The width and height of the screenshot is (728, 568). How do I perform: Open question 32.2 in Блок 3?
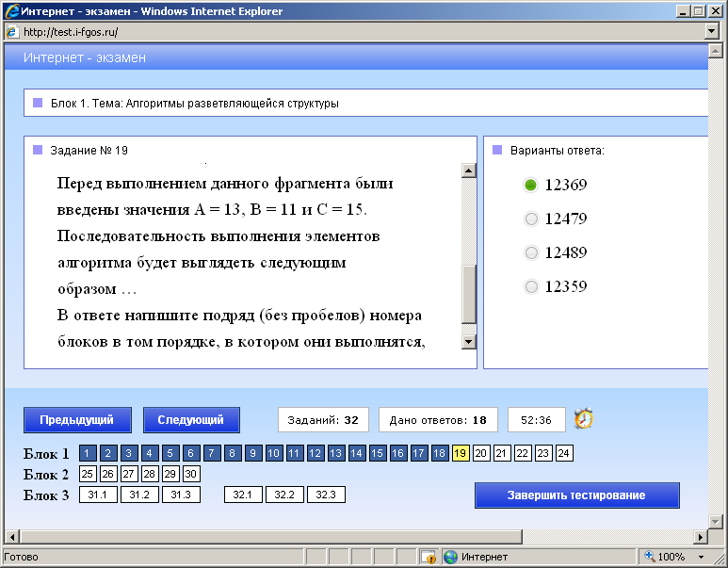pos(284,495)
